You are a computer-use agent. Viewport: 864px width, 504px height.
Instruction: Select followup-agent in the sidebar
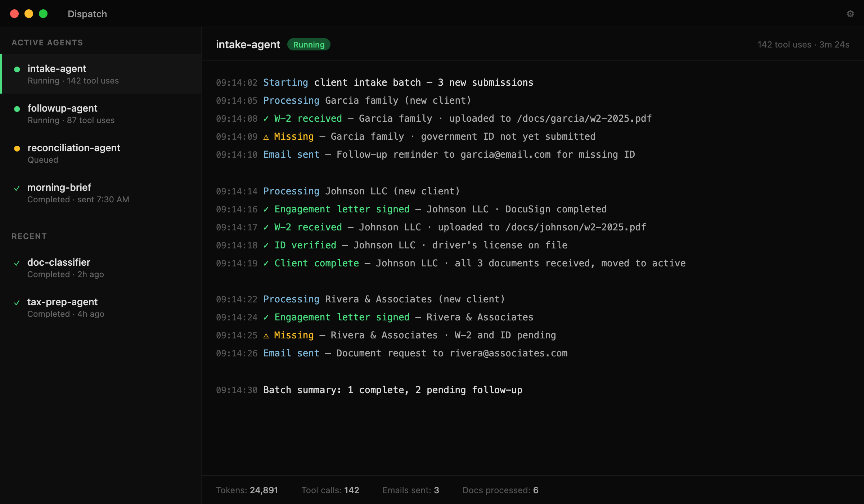click(101, 113)
